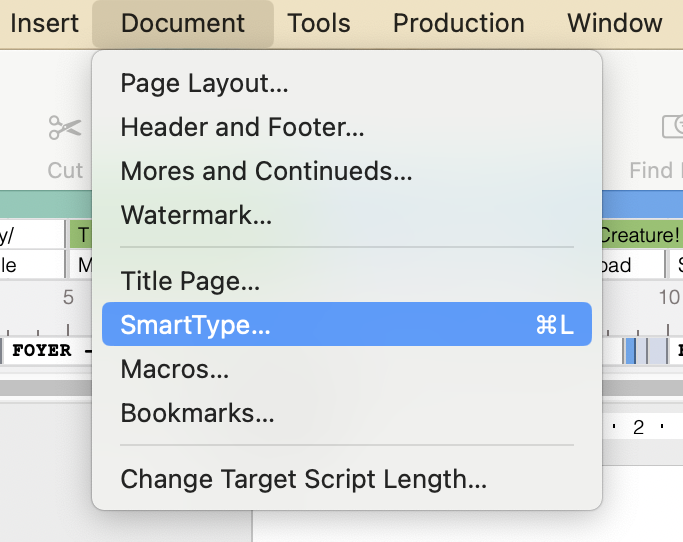Select the green Creature! story beat
Screen dimensions: 683x542
point(640,236)
